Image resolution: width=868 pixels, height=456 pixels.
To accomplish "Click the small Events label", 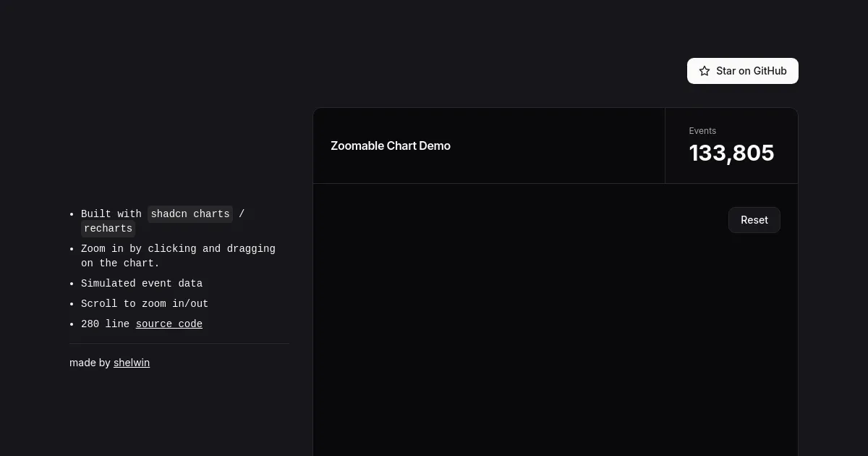I will click(702, 131).
